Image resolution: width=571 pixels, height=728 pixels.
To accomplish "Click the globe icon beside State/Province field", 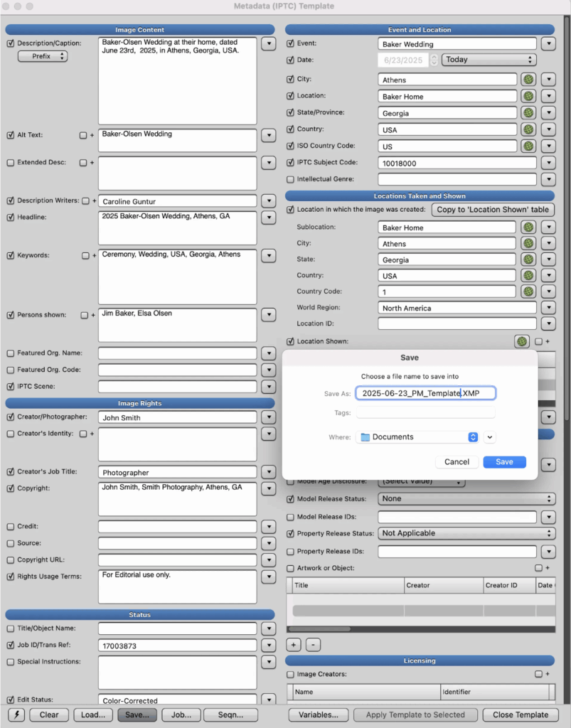I will pos(528,113).
